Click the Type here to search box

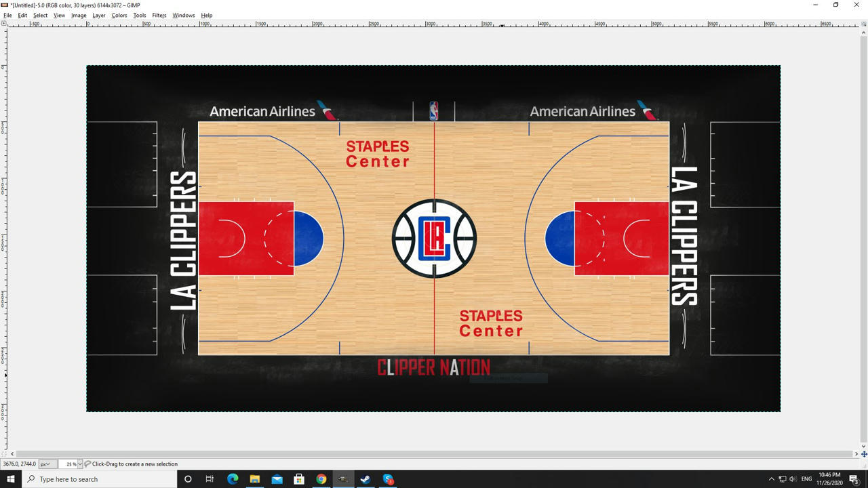click(x=99, y=479)
